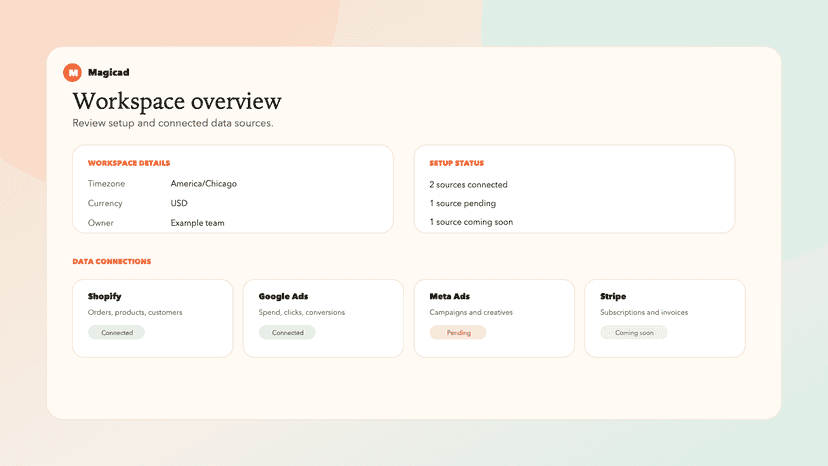Click the '1 source coming soon' status line
Image resolution: width=828 pixels, height=466 pixels.
(471, 222)
